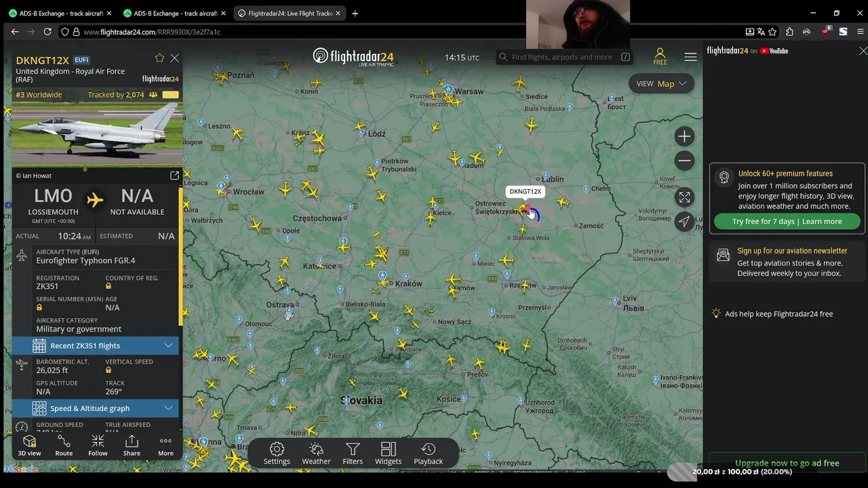Click Try free for 7 days button

pos(787,221)
